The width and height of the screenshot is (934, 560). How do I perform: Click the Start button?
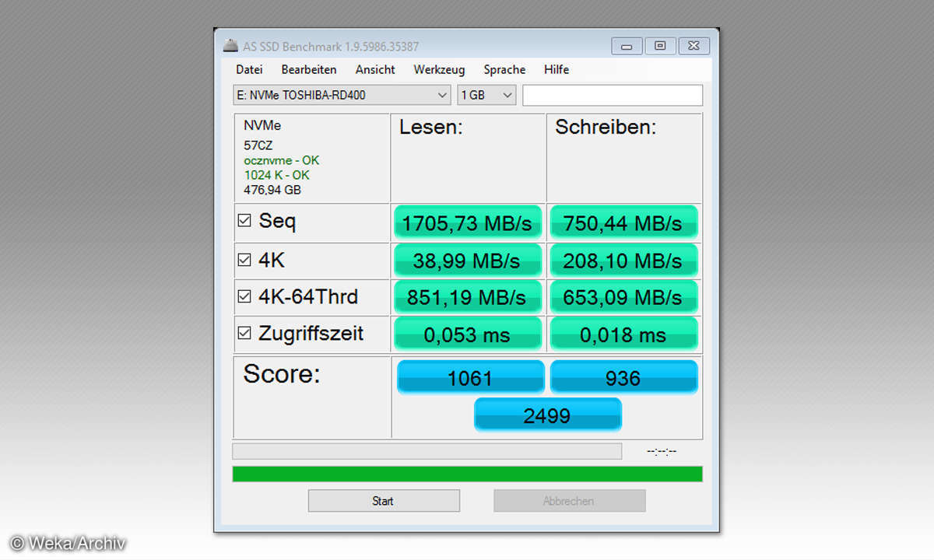pos(384,501)
